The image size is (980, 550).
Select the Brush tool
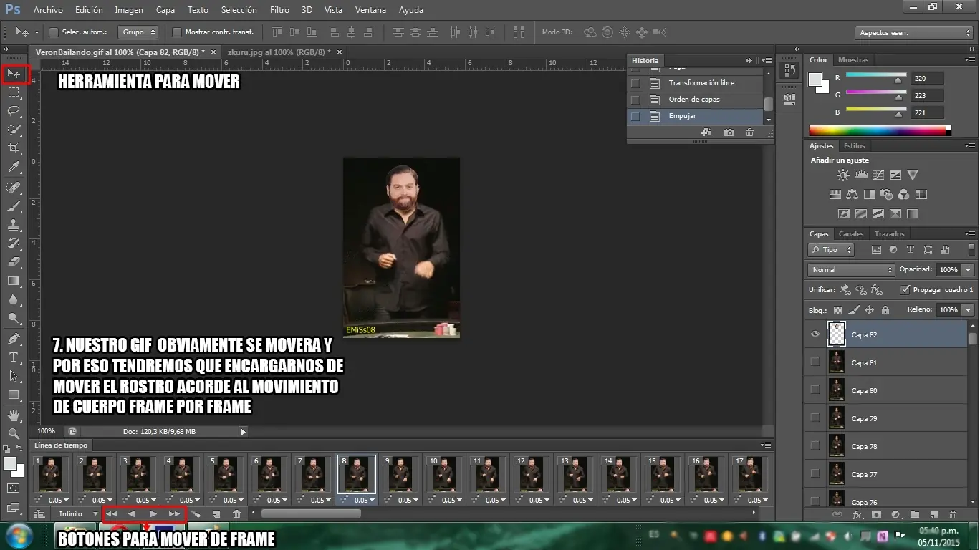(14, 206)
